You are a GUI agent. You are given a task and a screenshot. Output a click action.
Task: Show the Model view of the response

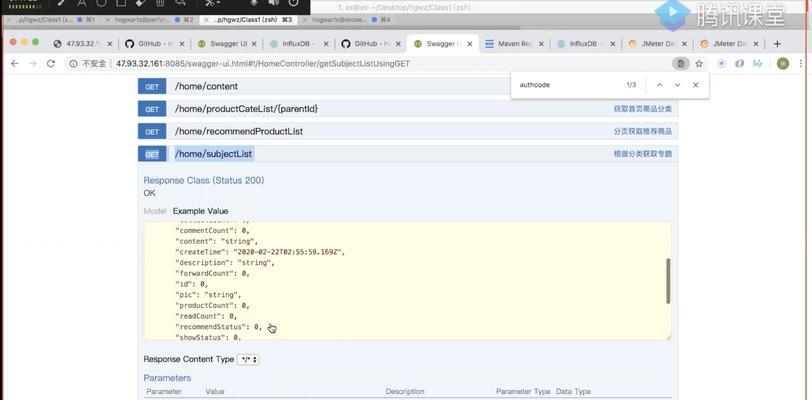[155, 211]
